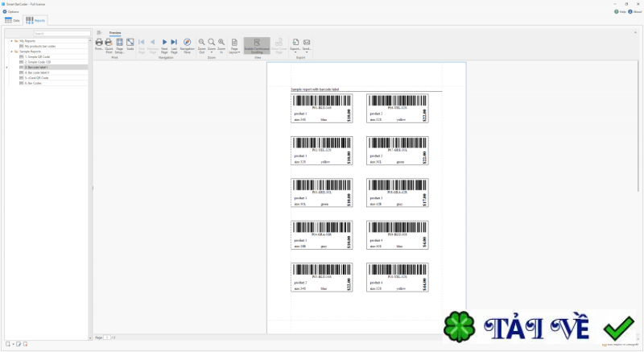The image size is (644, 352).
Task: Click the Print icon in the ribbon
Action: coord(99,44)
